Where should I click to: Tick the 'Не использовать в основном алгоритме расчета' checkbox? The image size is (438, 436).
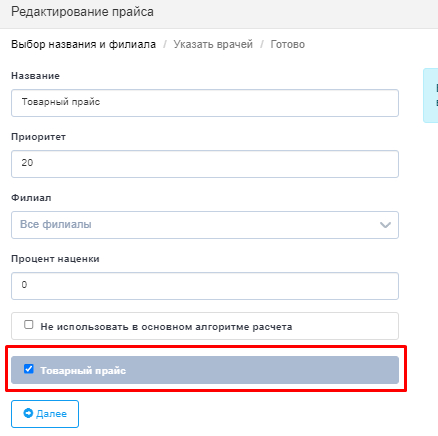[x=29, y=324]
